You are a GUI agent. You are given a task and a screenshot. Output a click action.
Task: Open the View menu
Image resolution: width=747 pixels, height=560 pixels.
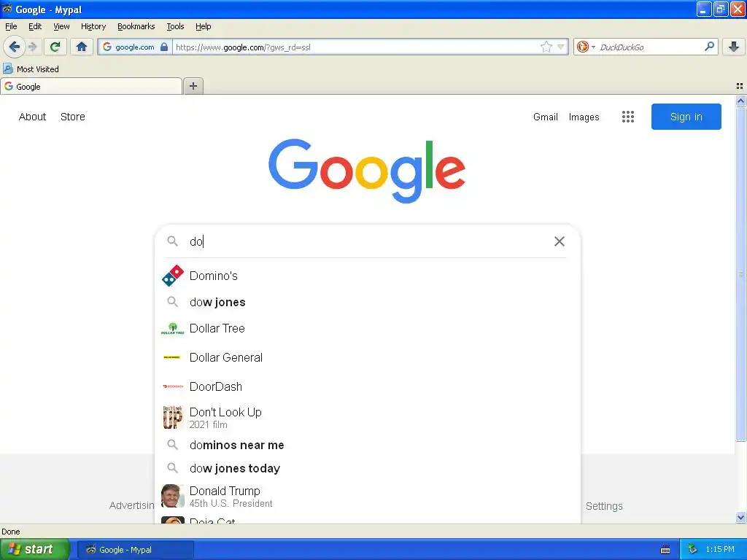pos(61,26)
